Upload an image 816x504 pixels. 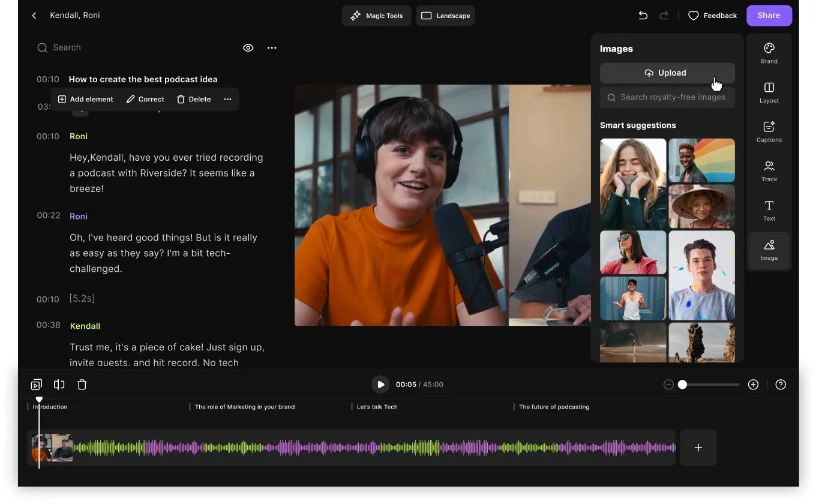(x=667, y=73)
